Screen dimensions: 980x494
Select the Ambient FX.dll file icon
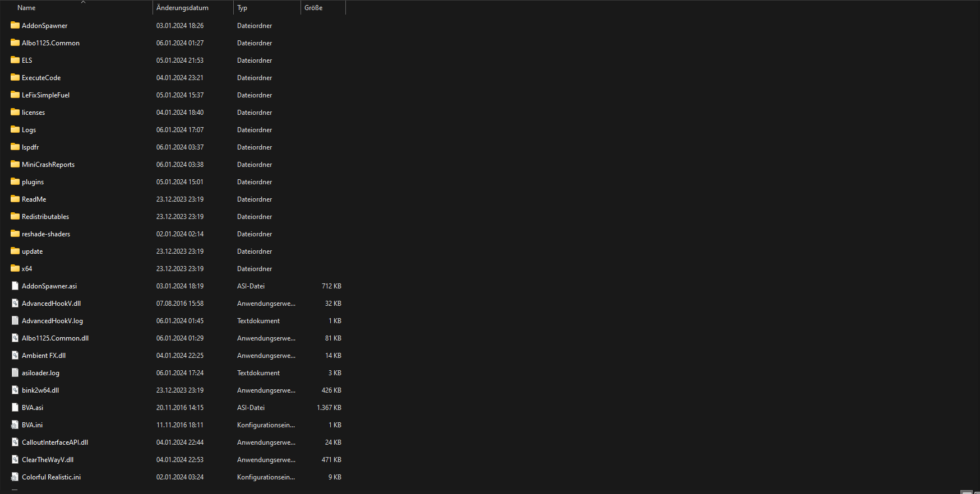click(x=15, y=355)
